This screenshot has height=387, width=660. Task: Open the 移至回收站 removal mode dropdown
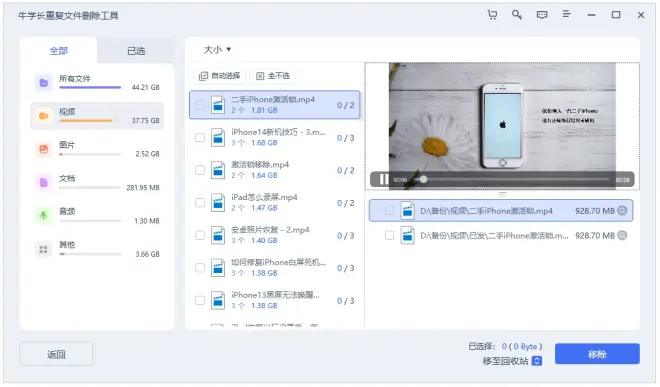[537, 361]
